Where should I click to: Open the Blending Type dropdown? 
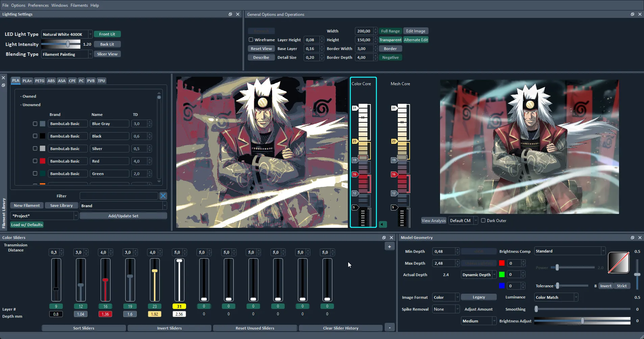click(67, 54)
